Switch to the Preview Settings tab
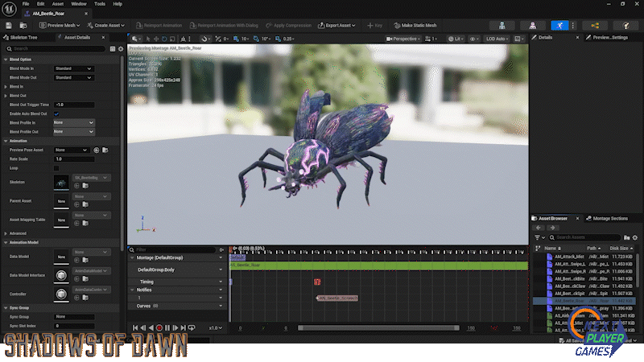Viewport: 644px width, 362px height. click(x=607, y=38)
